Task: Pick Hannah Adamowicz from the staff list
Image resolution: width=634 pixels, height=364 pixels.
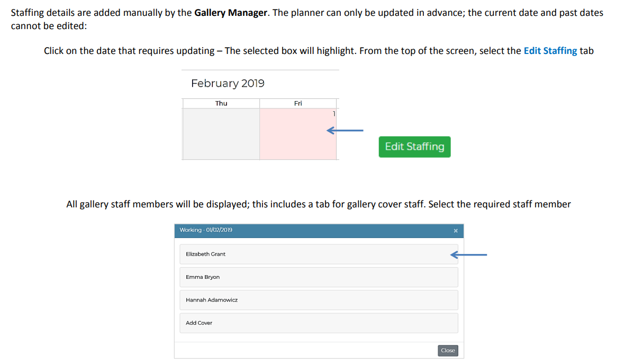Action: pos(319,300)
